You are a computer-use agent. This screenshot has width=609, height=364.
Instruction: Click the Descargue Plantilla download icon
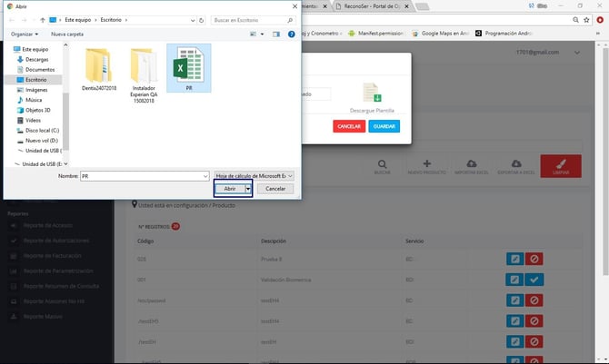coord(370,94)
